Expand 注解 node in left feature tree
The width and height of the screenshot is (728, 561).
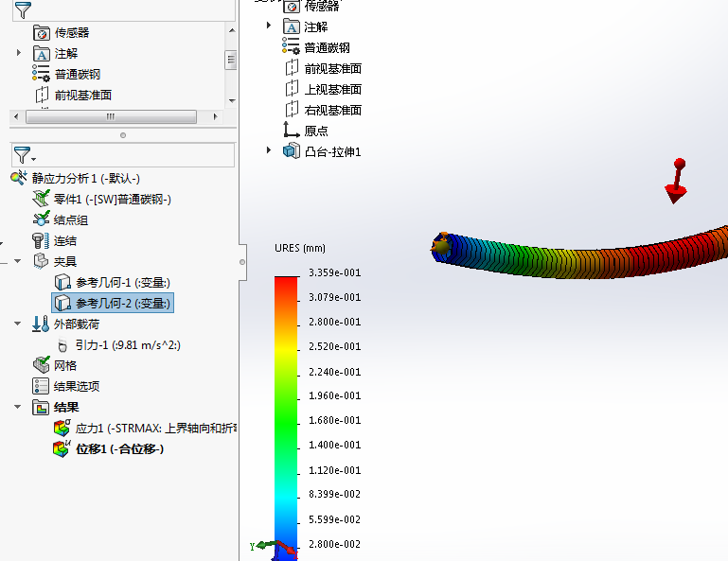19,53
